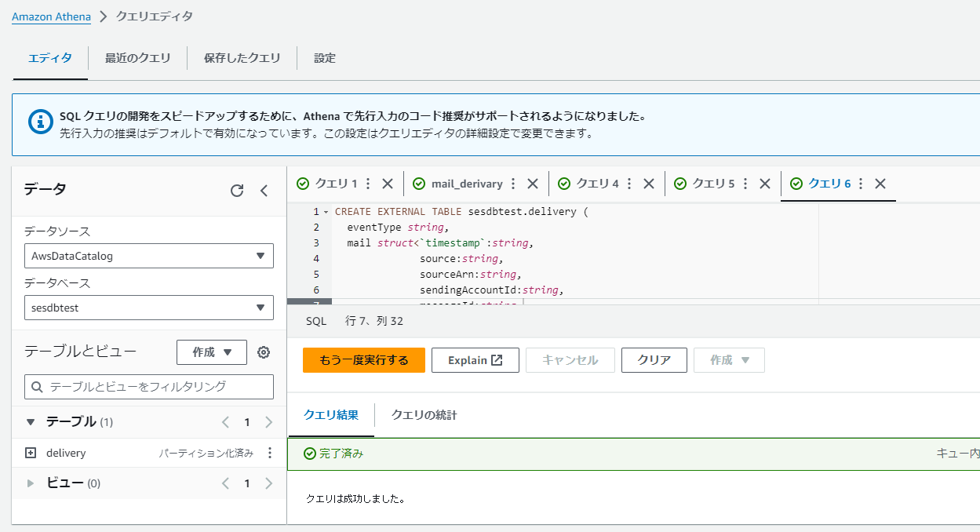Open the 作成 dropdown in the tables panel
Image resolution: width=980 pixels, height=532 pixels.
click(211, 352)
